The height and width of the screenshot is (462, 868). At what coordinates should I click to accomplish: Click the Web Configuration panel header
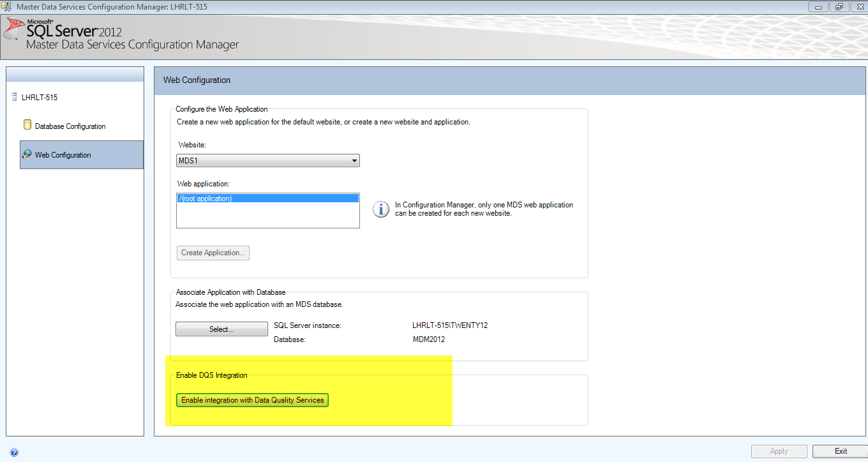tap(511, 80)
